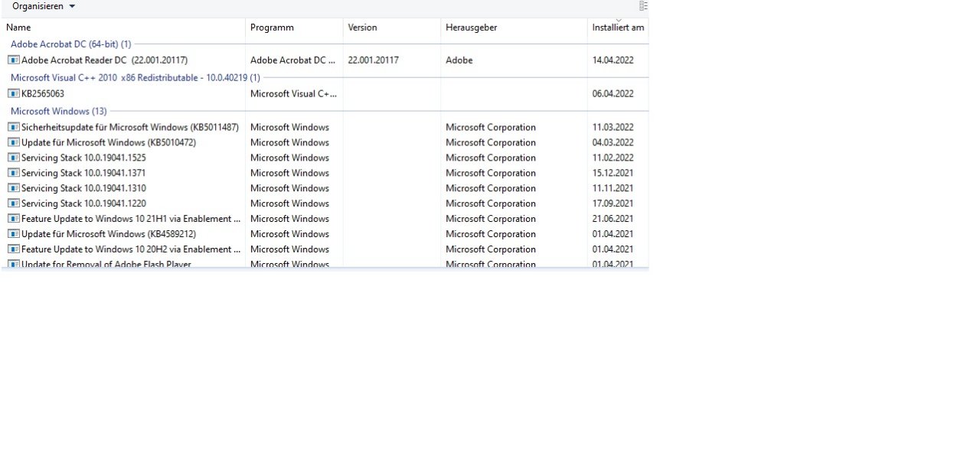Click the Sicherheitsupdate KB5011487 row icon
Viewport: 980px width, 472px height.
[x=14, y=127]
